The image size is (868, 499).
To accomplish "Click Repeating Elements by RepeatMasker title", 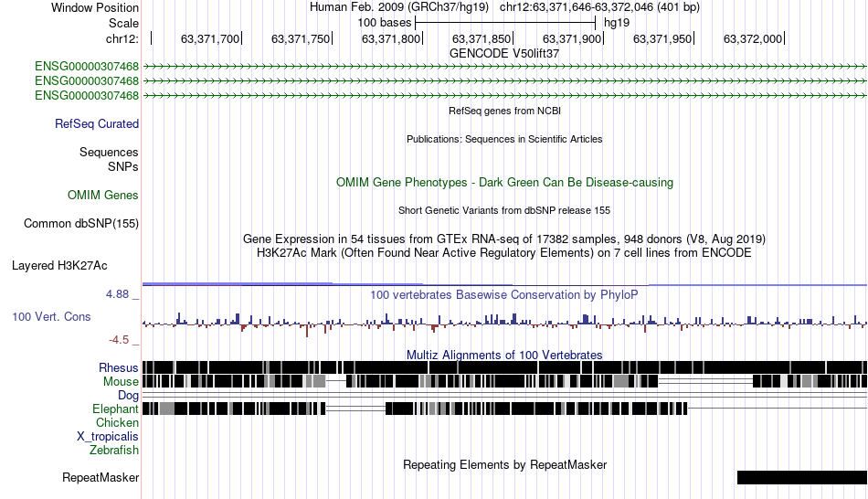I will [504, 464].
